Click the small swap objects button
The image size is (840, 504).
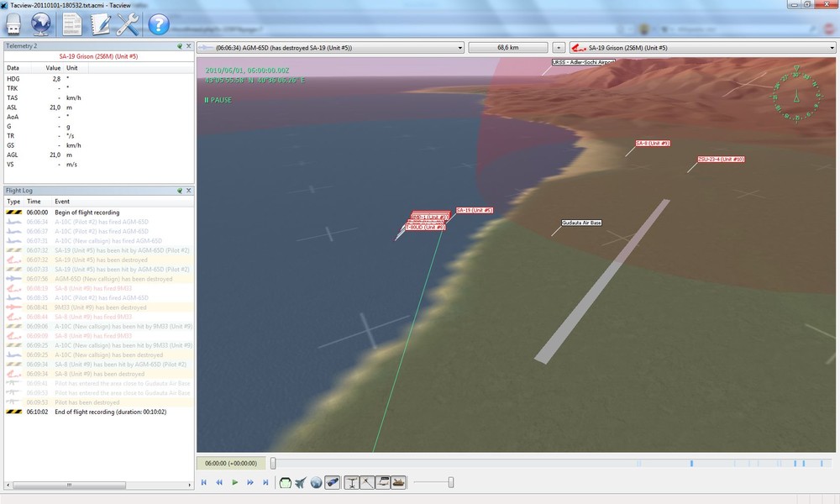pyautogui.click(x=559, y=48)
